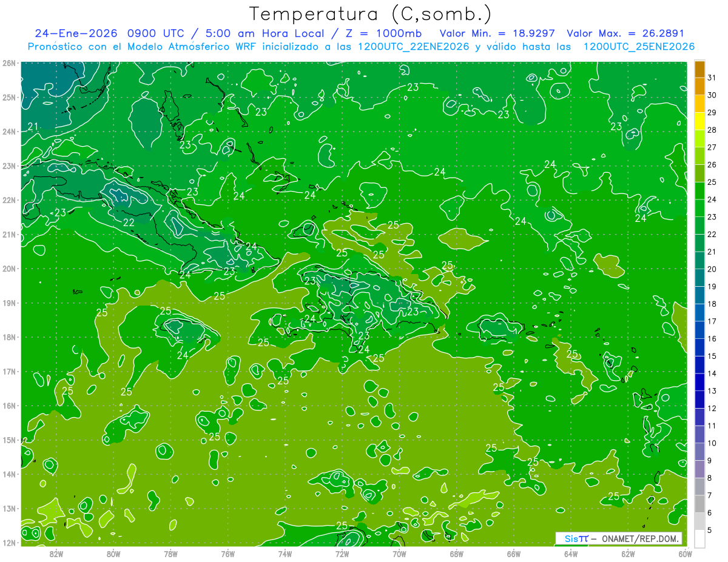Click the '22N' latitude axis label
The height and width of the screenshot is (562, 728).
[9, 200]
